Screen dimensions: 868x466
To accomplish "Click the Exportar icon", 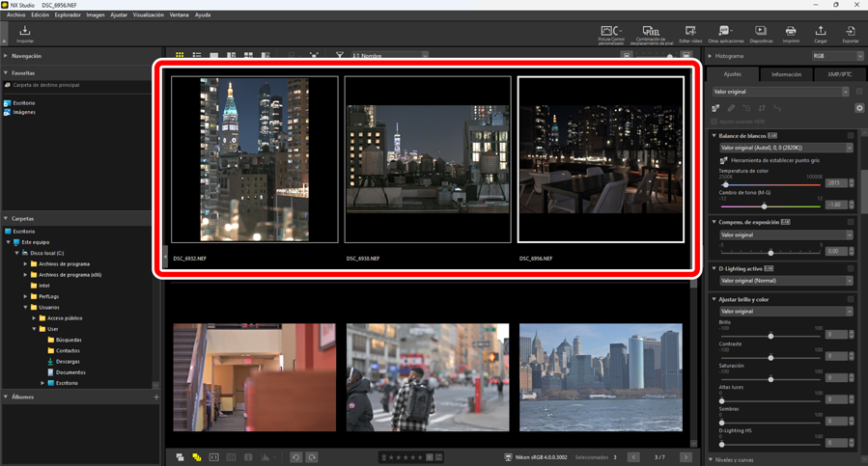I will pos(851,35).
